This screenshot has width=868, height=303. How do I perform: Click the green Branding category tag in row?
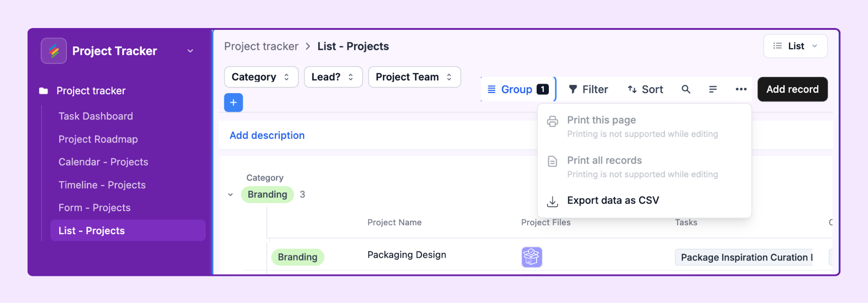click(x=297, y=257)
